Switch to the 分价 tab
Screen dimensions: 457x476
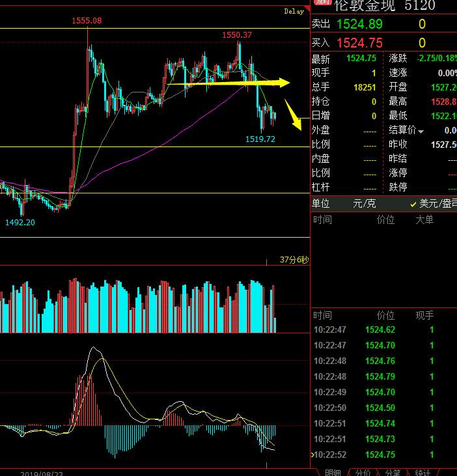363,473
